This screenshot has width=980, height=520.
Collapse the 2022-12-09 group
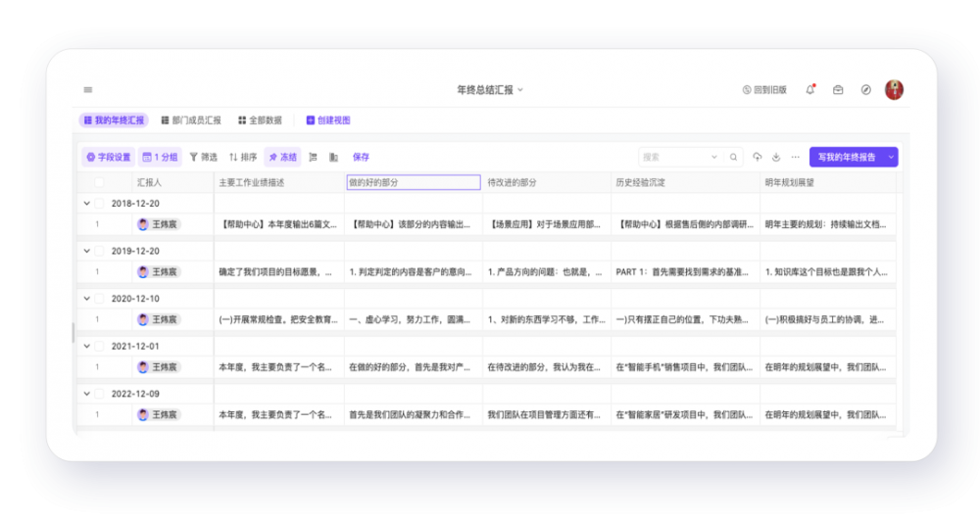[x=85, y=394]
